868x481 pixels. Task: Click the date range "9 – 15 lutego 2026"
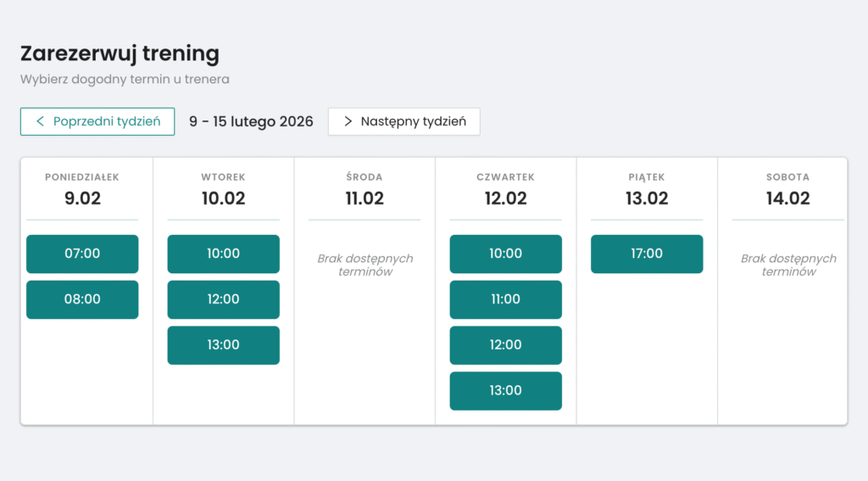click(251, 121)
